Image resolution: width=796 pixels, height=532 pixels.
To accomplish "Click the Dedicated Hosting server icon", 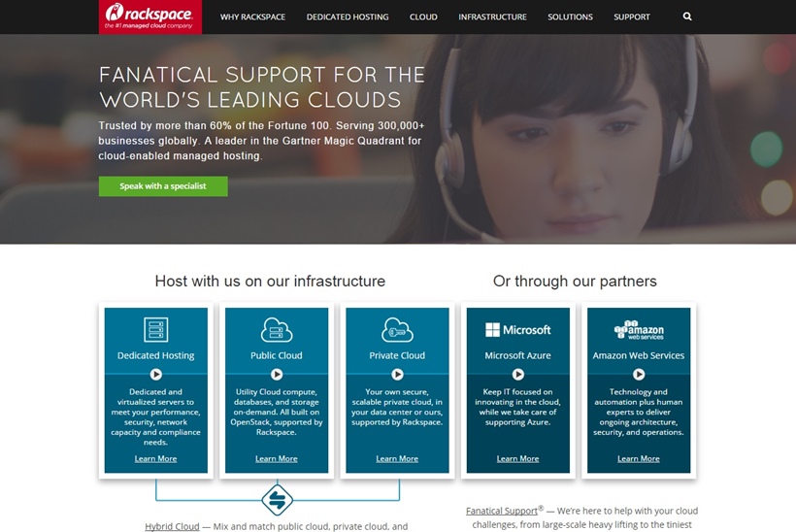I will (x=156, y=329).
